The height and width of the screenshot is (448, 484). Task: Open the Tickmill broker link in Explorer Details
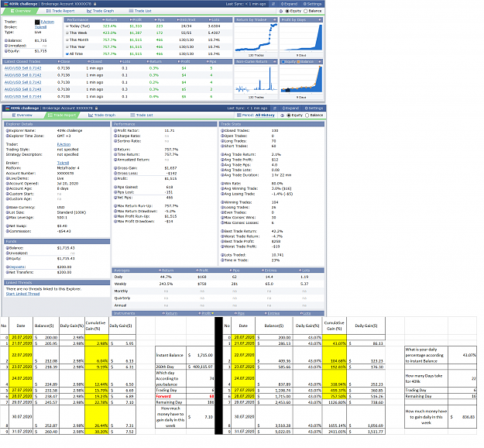[x=63, y=163]
